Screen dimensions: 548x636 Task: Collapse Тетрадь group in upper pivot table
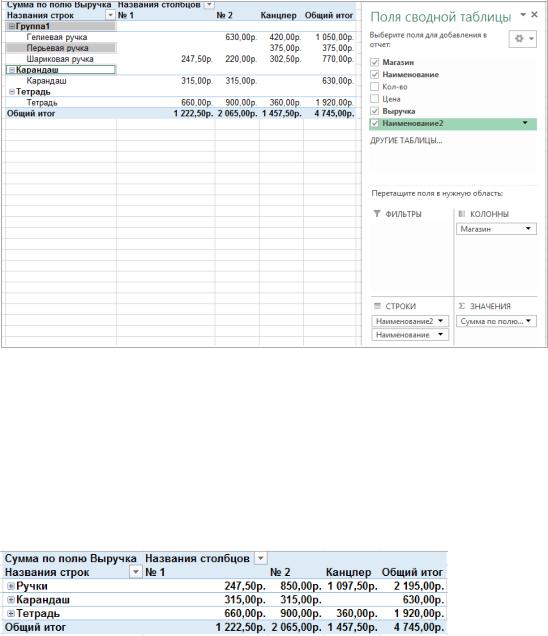[x=12, y=92]
